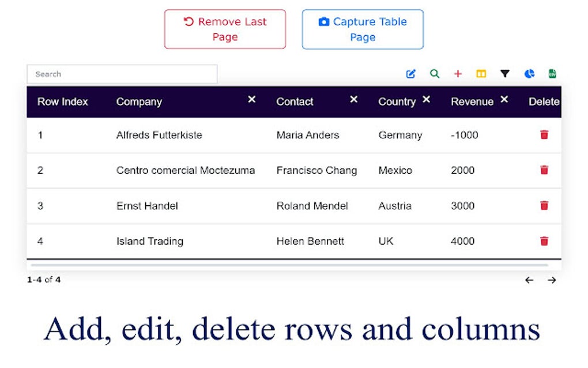The height and width of the screenshot is (368, 588).
Task: Add a row with the red plus icon
Action: 458,74
